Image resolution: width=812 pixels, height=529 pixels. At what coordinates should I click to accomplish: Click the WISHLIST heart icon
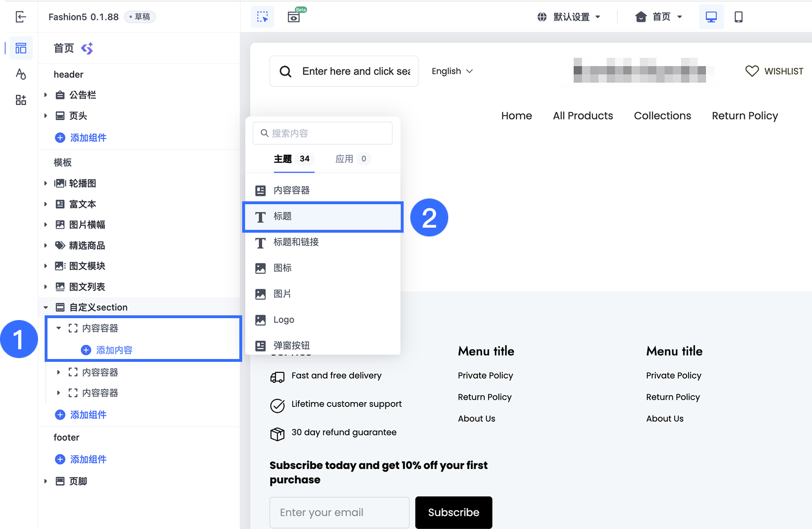click(752, 71)
